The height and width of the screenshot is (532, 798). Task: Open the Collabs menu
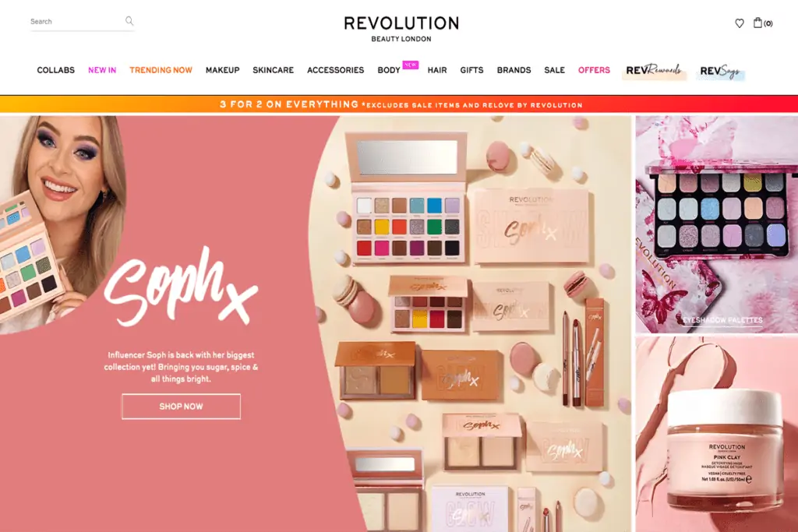[x=56, y=70]
